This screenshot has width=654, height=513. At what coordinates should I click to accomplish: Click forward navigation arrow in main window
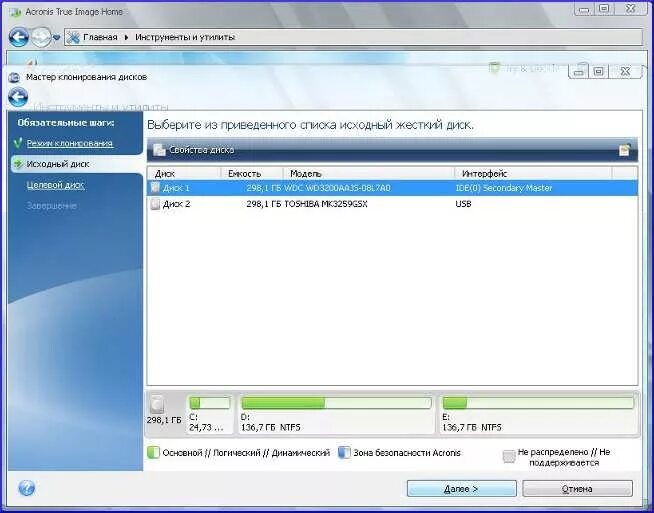click(x=41, y=38)
